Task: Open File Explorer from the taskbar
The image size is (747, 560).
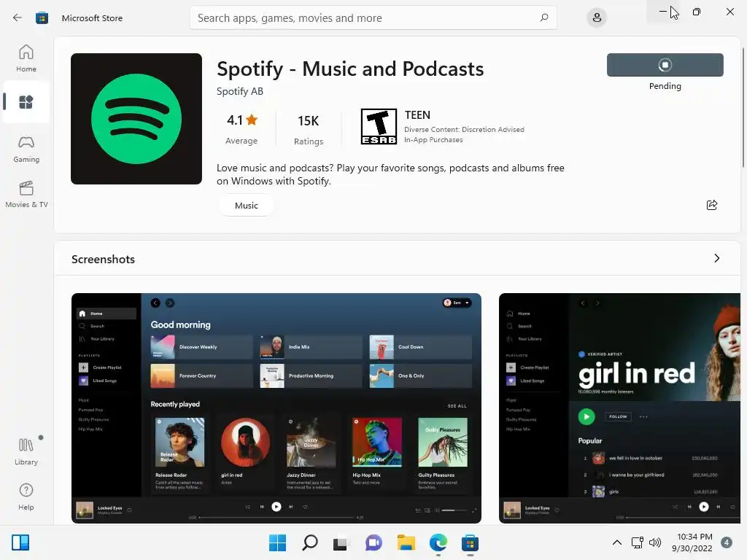Action: (406, 542)
